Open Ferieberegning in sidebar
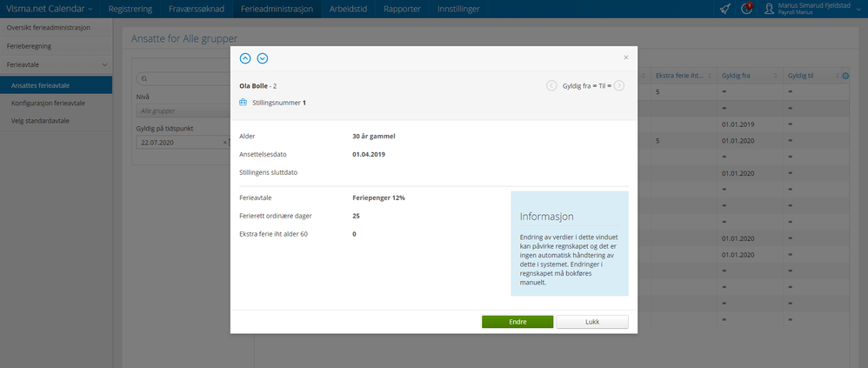868x368 pixels. point(56,46)
